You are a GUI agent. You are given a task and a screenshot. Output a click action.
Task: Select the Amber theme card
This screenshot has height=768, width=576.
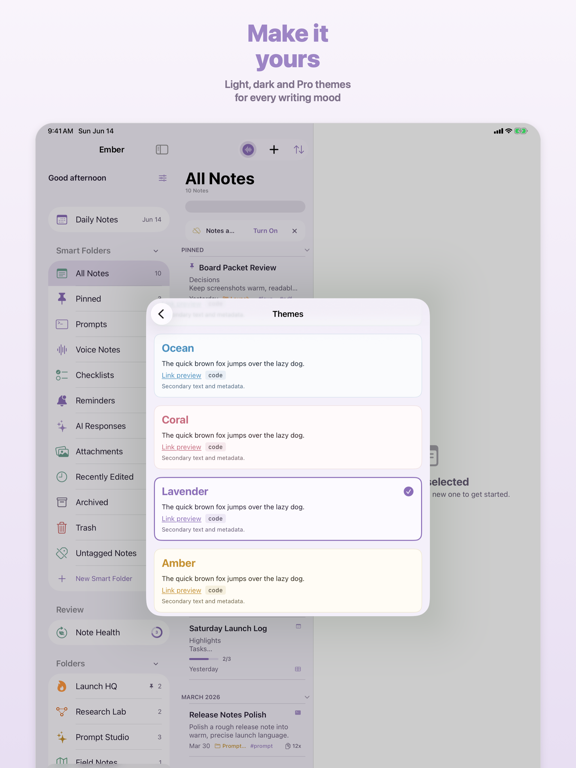288,580
